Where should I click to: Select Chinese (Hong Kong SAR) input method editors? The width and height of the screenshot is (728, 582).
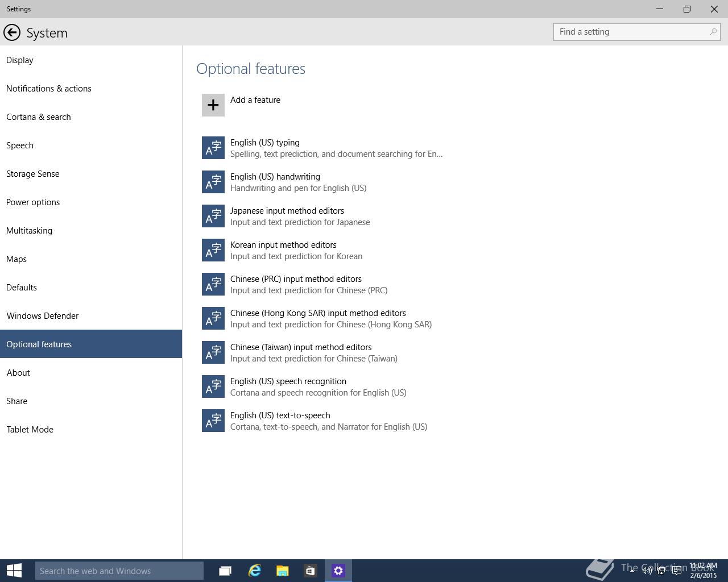(x=322, y=318)
